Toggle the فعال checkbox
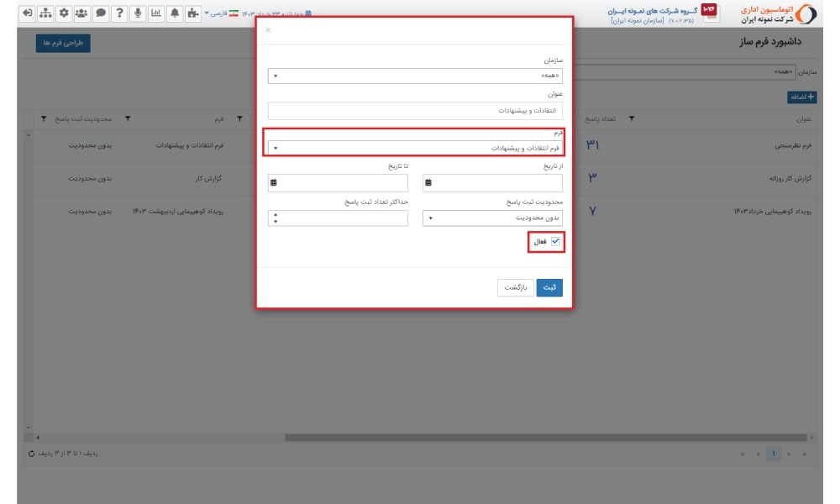Screen dimensions: 840x504 pos(554,242)
